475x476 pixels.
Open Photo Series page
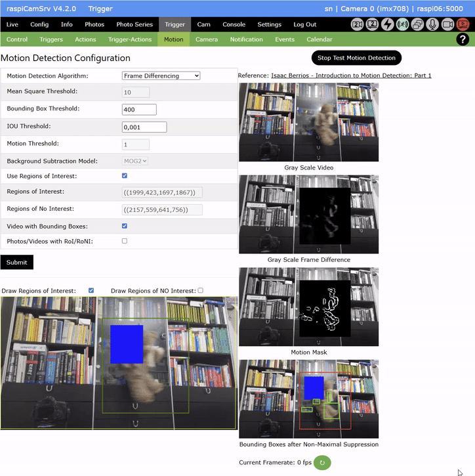[x=134, y=24]
